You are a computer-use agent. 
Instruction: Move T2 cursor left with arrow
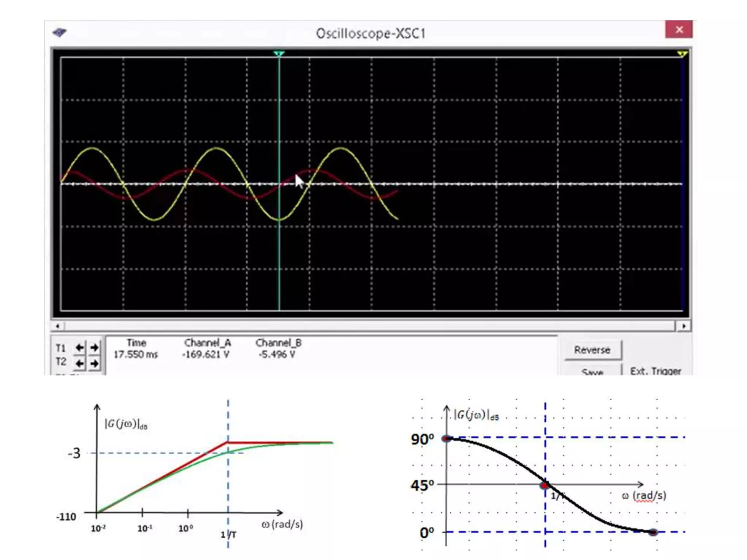[x=80, y=363]
